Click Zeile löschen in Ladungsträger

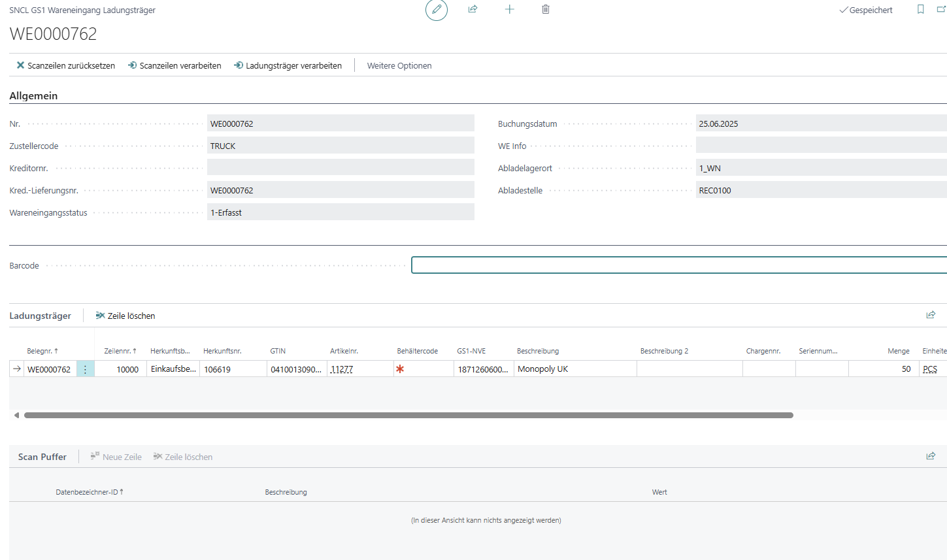click(125, 316)
